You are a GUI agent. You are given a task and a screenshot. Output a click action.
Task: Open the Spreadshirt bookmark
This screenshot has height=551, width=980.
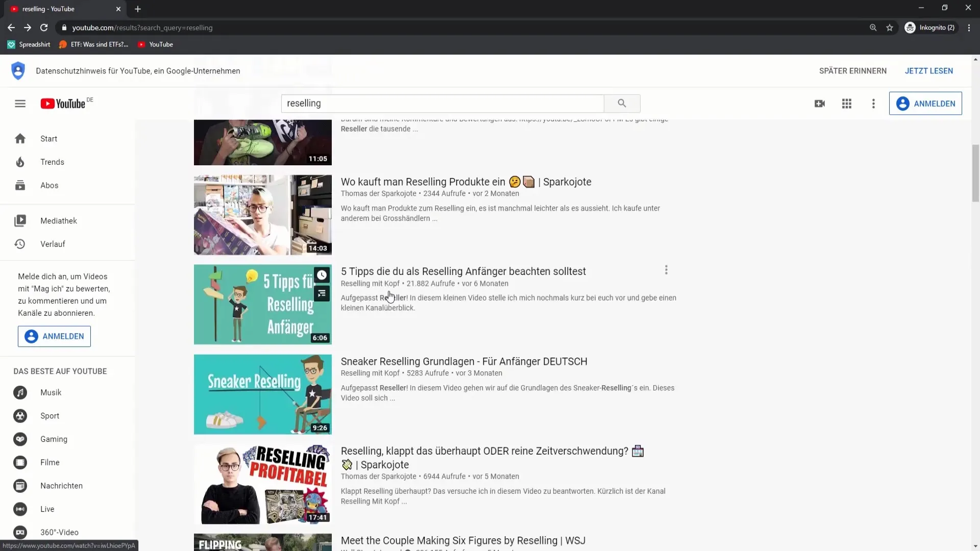tap(29, 44)
